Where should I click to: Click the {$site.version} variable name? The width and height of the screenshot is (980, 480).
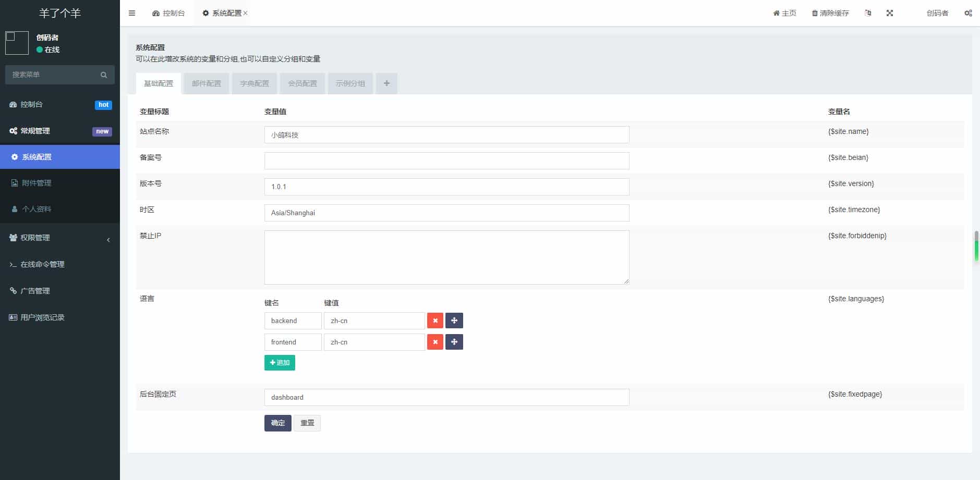tap(851, 183)
